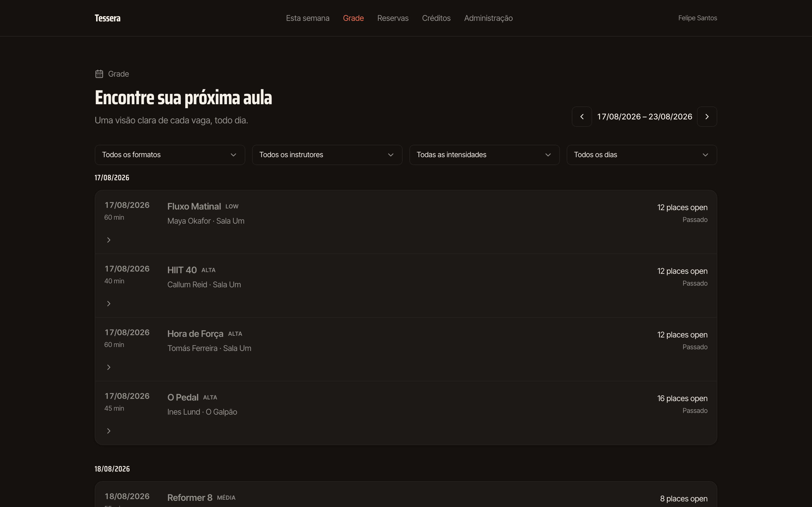Click the Grade calendar icon
The width and height of the screenshot is (812, 507).
[99, 74]
